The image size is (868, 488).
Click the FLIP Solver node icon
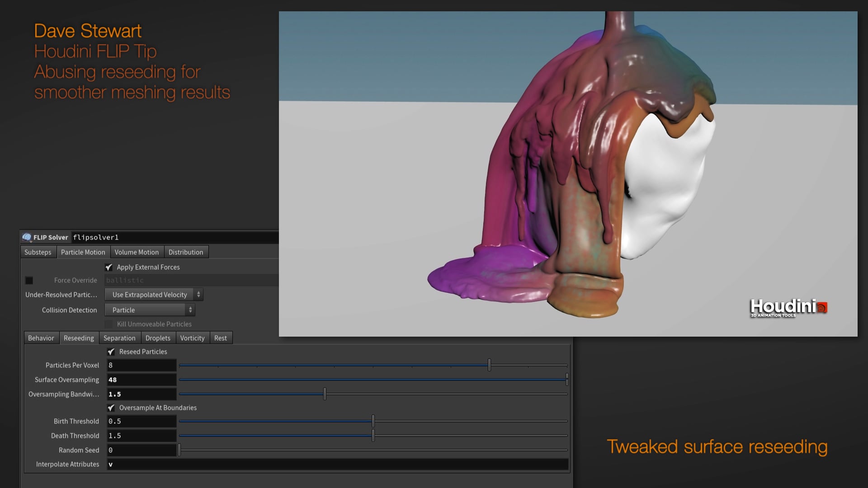(27, 237)
